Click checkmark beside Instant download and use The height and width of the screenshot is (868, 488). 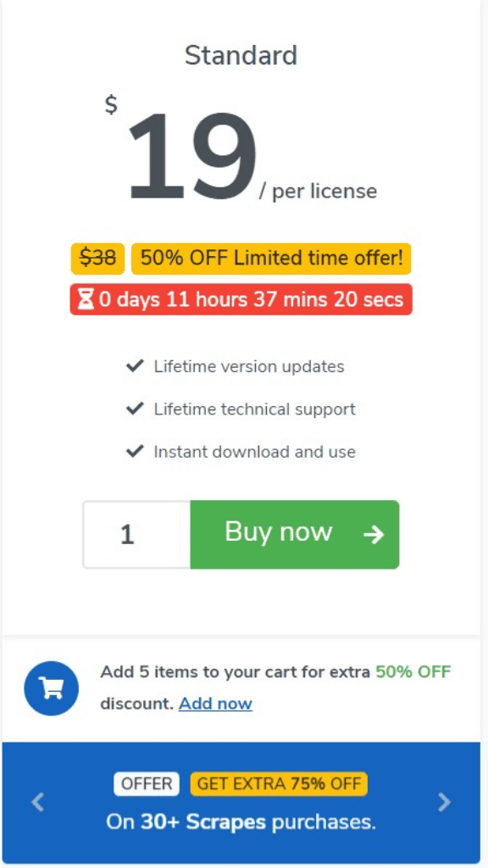coord(135,452)
